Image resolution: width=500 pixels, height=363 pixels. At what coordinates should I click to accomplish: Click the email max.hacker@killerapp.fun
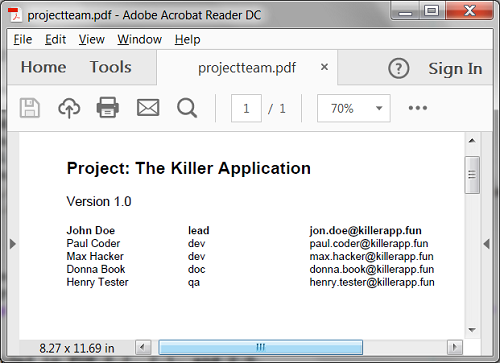[372, 257]
